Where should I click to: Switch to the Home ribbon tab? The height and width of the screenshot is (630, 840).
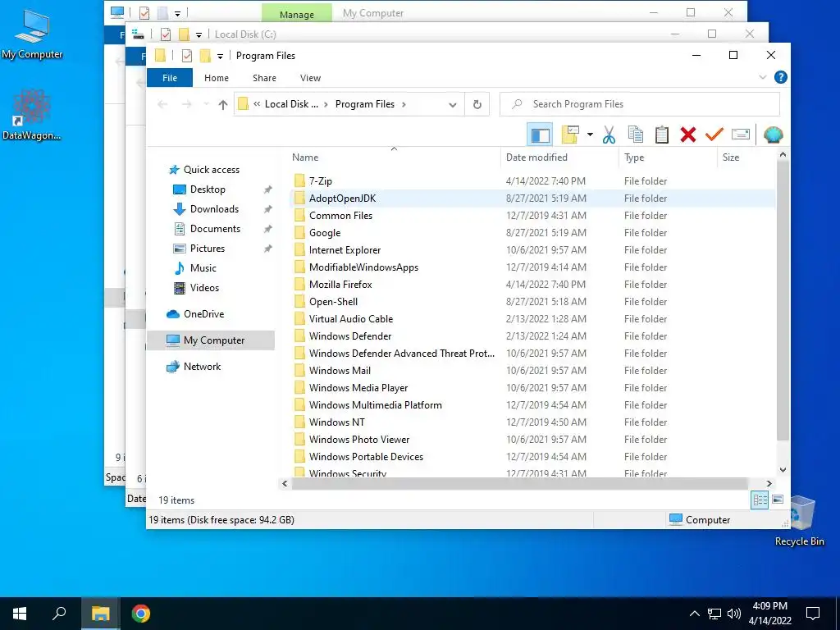[217, 78]
